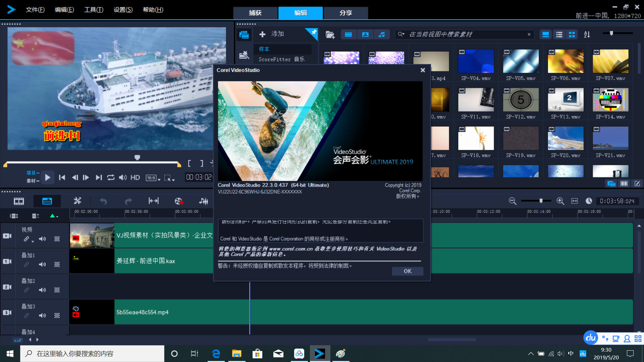Jump to start of project button
Viewport: 644px width, 362px height.
tap(62, 178)
